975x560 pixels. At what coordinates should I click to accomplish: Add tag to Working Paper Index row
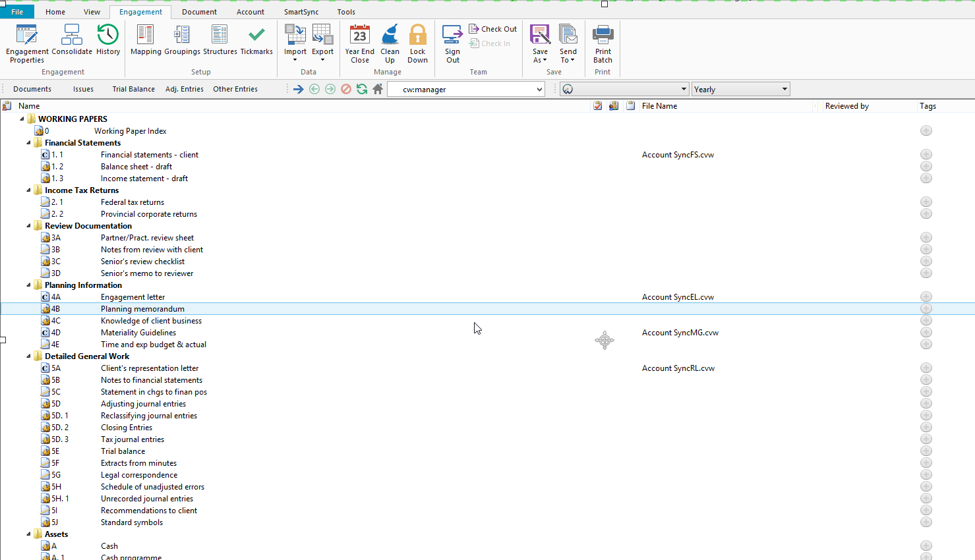coord(926,130)
